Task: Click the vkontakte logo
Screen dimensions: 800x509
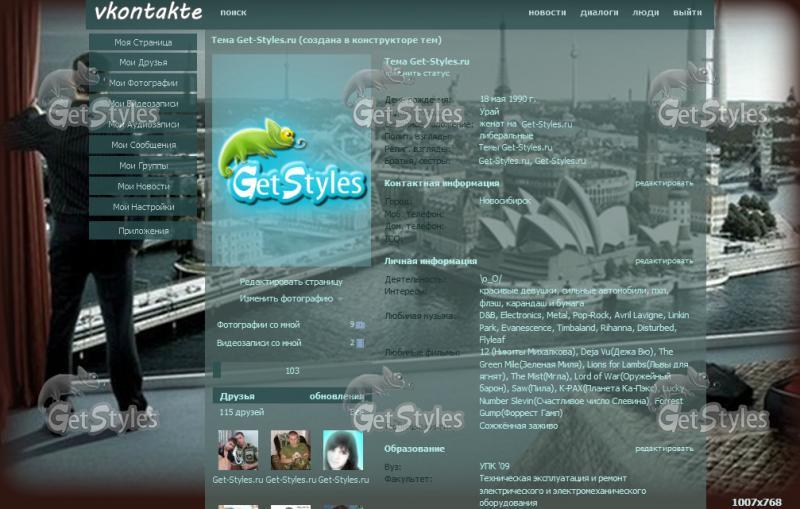Action: pos(148,13)
